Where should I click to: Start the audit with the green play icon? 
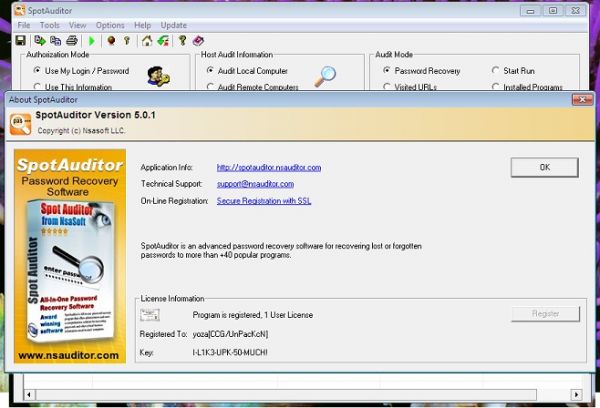91,41
